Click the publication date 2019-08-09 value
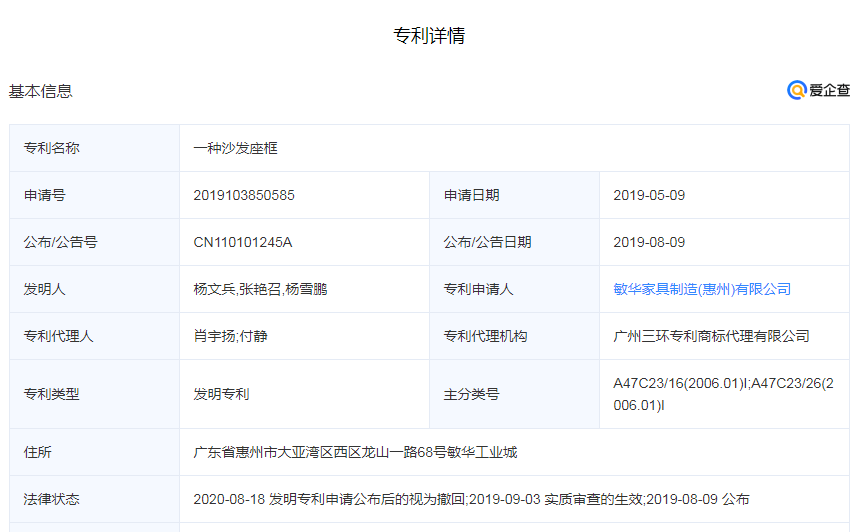The image size is (853, 532). point(648,242)
